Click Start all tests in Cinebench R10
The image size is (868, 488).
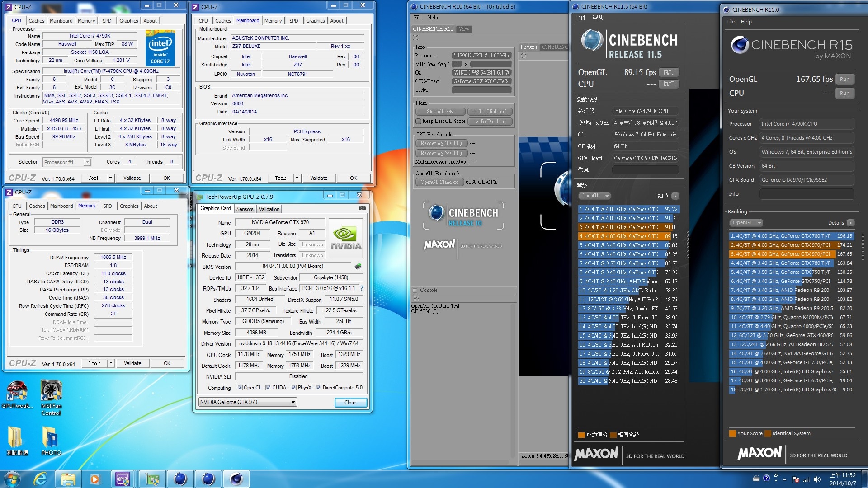(x=440, y=112)
